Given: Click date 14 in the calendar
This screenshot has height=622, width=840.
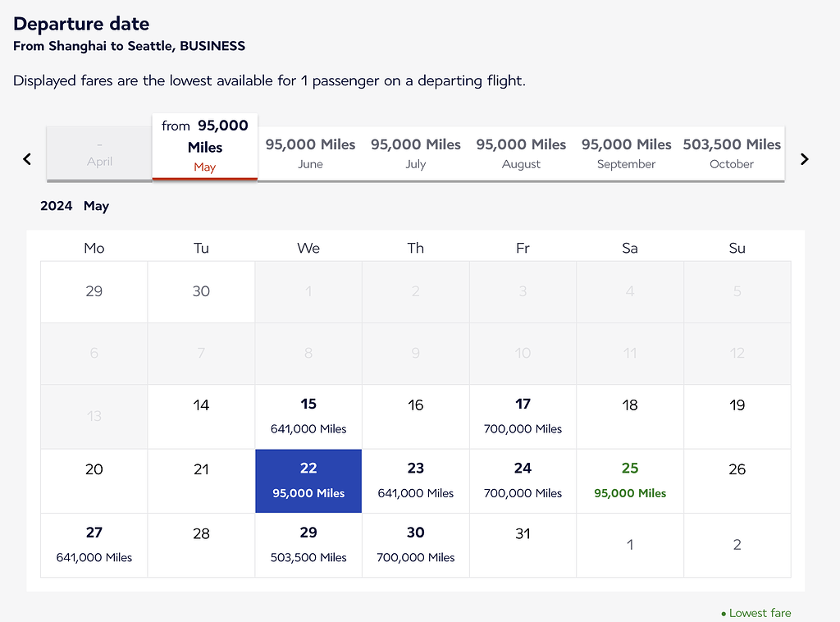Looking at the screenshot, I should [x=201, y=416].
